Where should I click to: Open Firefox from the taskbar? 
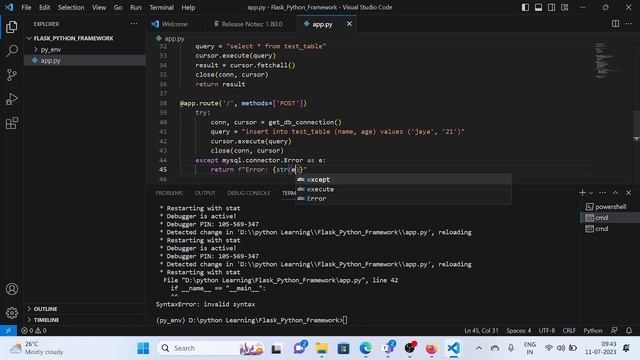coord(431,348)
